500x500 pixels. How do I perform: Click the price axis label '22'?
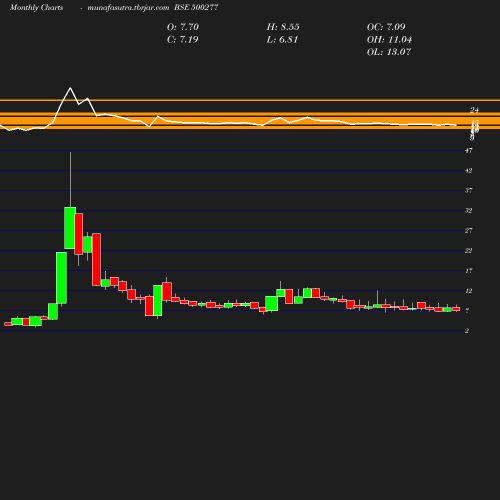[469, 251]
